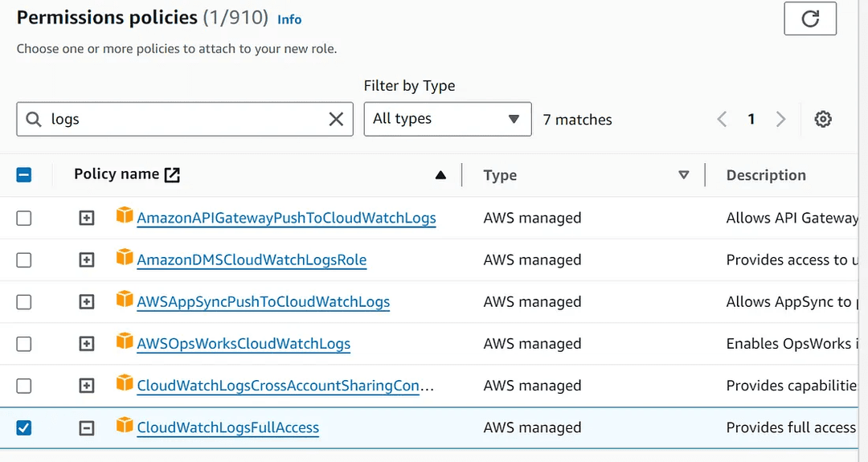Open the table preferences gear icon
Viewport: 868px width, 462px height.
click(823, 119)
